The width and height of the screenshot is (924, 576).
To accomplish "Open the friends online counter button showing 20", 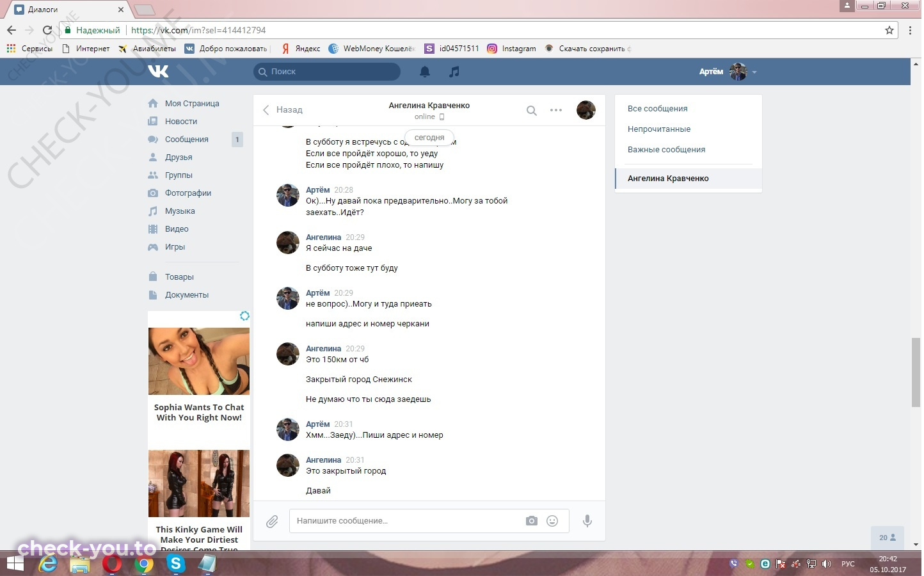I will pyautogui.click(x=888, y=538).
